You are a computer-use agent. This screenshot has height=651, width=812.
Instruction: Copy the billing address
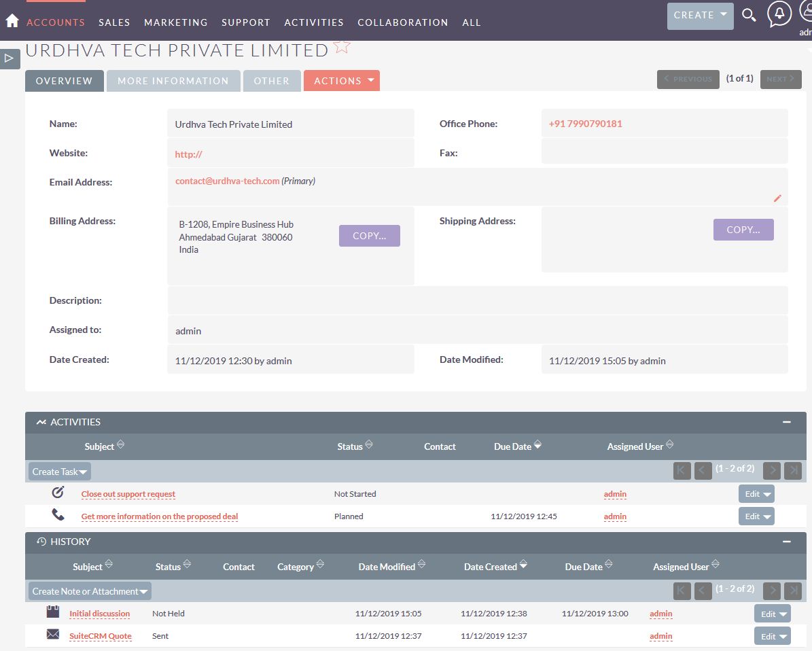point(369,236)
